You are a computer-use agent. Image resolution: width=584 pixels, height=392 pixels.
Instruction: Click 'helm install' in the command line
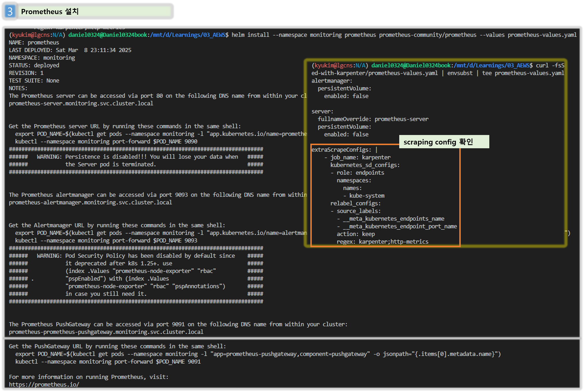(250, 35)
